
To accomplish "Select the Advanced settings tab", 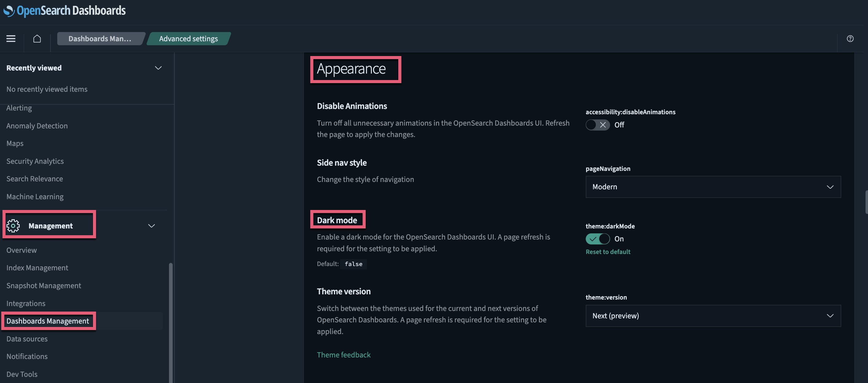I will click(188, 38).
